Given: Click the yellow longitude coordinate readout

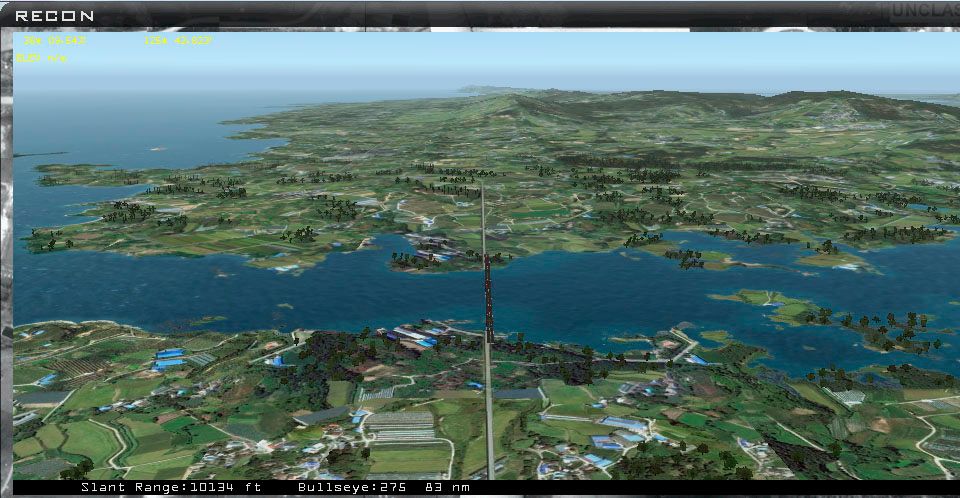Looking at the screenshot, I should 178,40.
